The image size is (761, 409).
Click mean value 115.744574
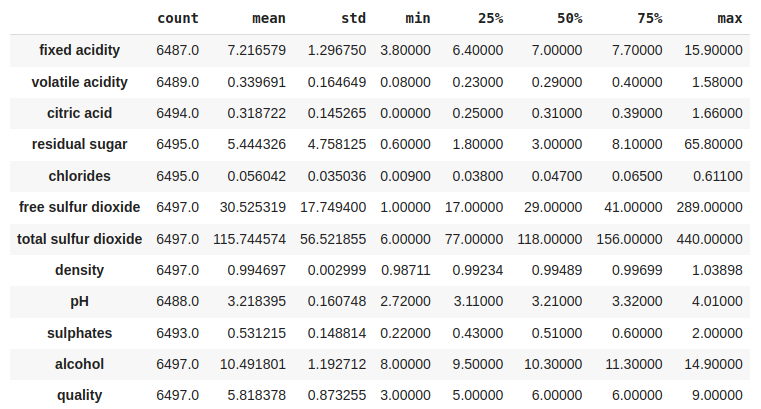(249, 239)
